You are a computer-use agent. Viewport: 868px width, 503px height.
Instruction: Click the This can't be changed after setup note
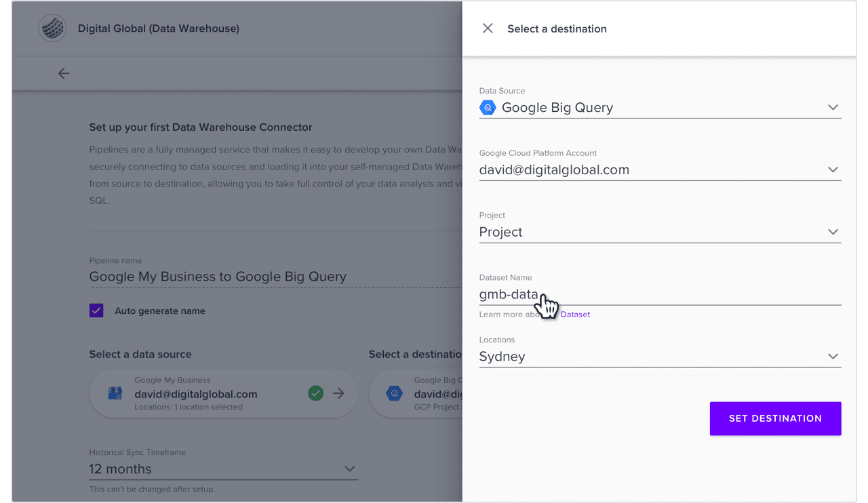[152, 489]
